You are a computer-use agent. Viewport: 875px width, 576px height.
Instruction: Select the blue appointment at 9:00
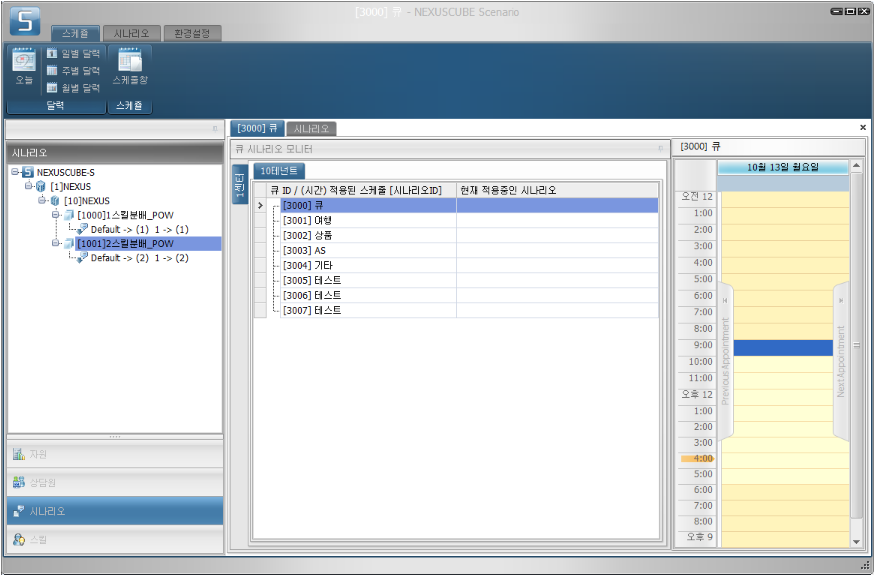(783, 348)
